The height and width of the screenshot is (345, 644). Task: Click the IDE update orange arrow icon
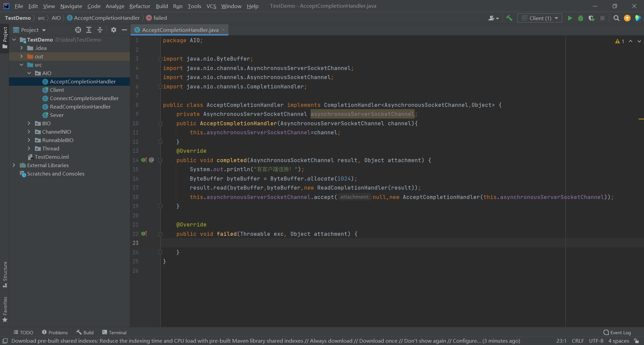coord(627,18)
